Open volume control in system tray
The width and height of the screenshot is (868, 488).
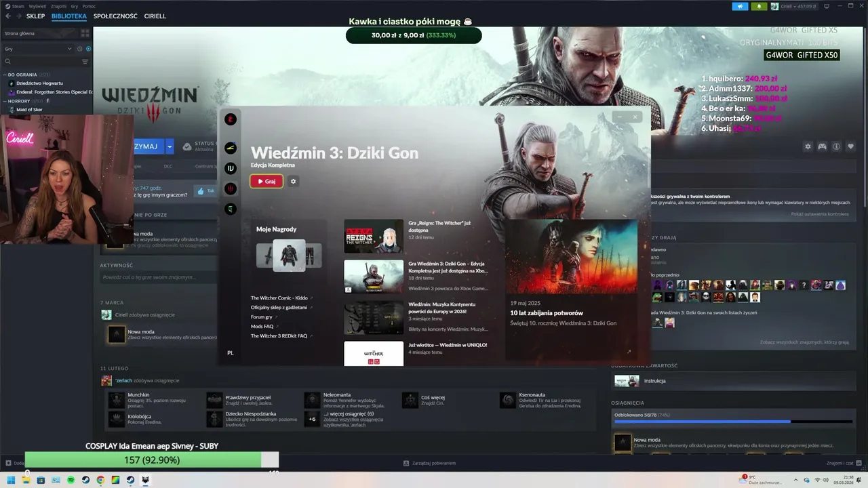(825, 481)
